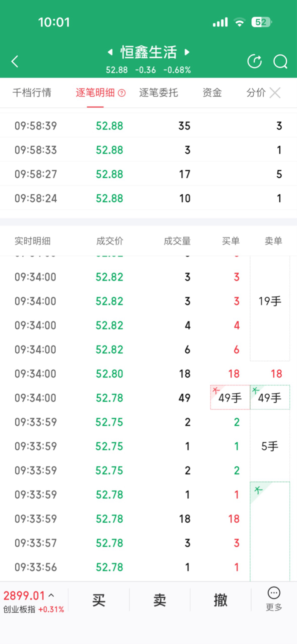Switch to the 逐笔委托 tab
The width and height of the screenshot is (297, 644).
tap(159, 93)
